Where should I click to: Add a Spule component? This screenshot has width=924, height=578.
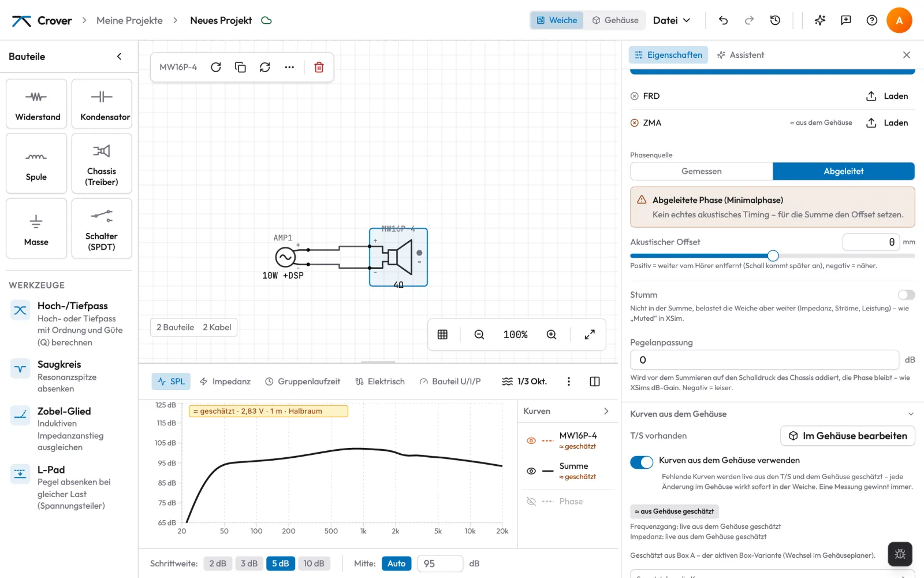pyautogui.click(x=36, y=164)
